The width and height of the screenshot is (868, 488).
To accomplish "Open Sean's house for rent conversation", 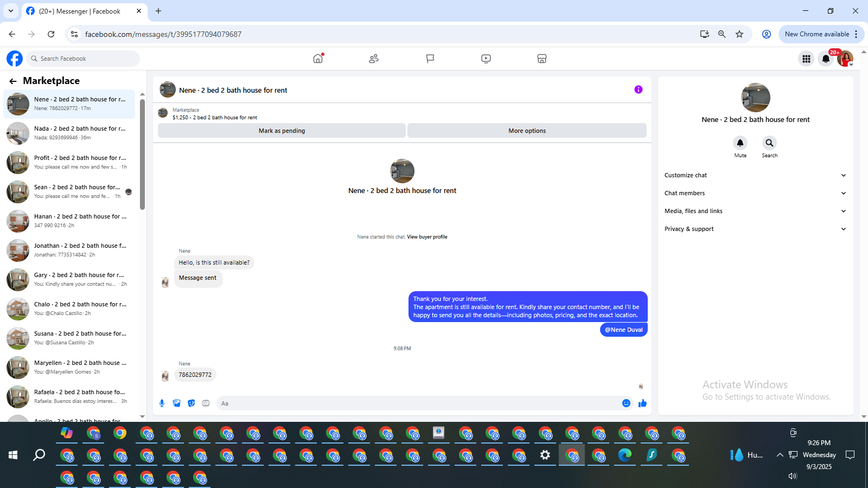I will (x=69, y=191).
